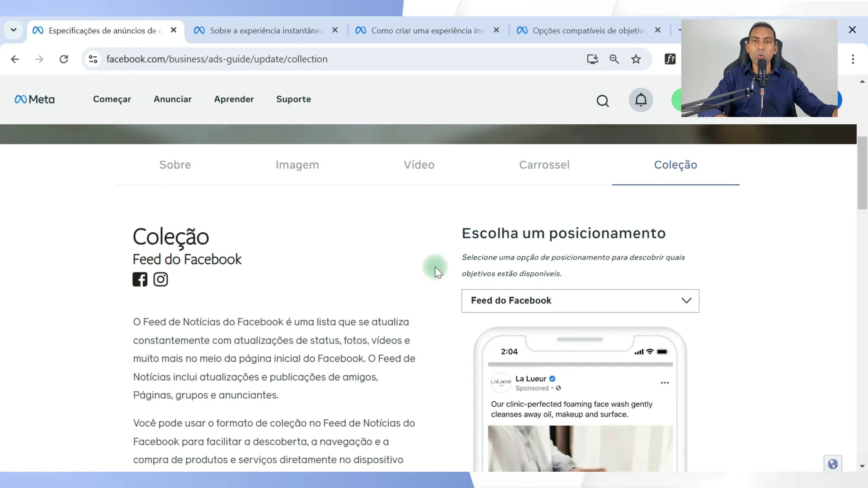This screenshot has width=868, height=488.
Task: Click the Meta site search icon
Action: tap(603, 101)
